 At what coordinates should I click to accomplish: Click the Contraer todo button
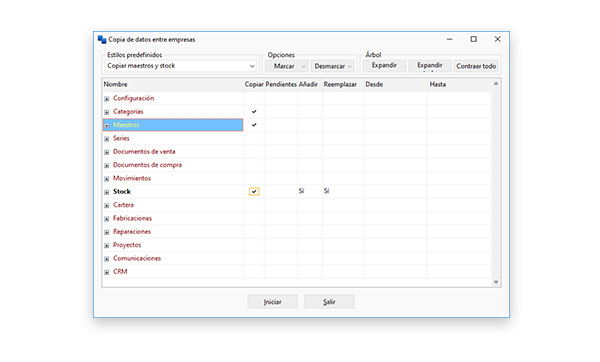pos(476,66)
